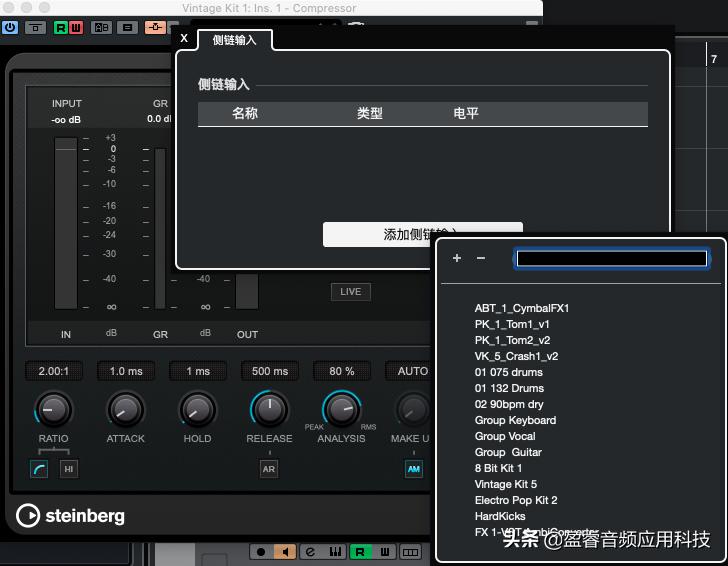Select the 侧链输入 tab

(x=234, y=40)
